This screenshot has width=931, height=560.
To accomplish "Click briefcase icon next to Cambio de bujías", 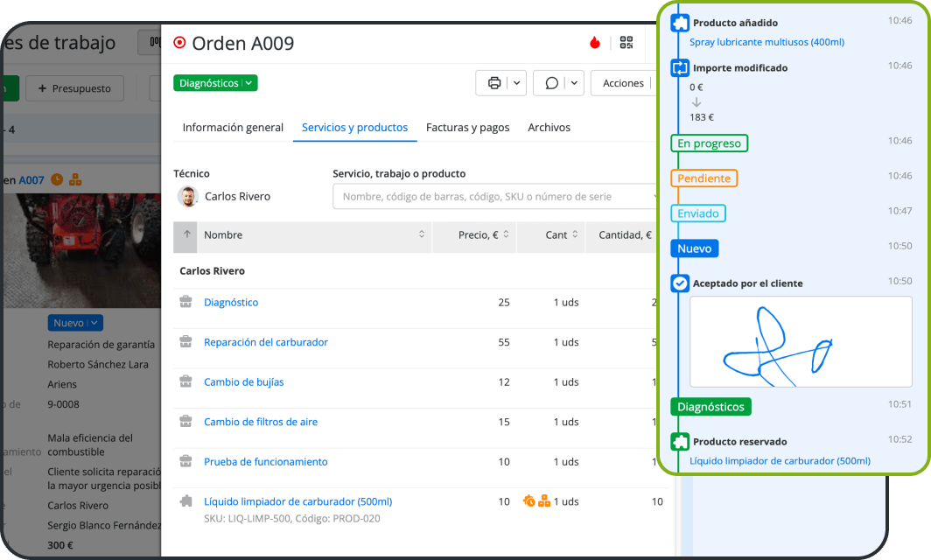I will tap(185, 381).
